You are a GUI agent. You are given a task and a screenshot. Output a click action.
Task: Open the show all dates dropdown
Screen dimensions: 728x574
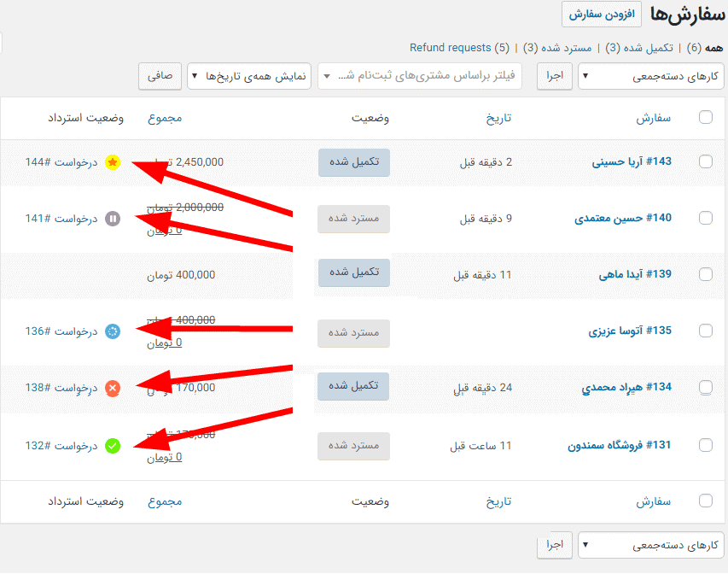pyautogui.click(x=249, y=76)
